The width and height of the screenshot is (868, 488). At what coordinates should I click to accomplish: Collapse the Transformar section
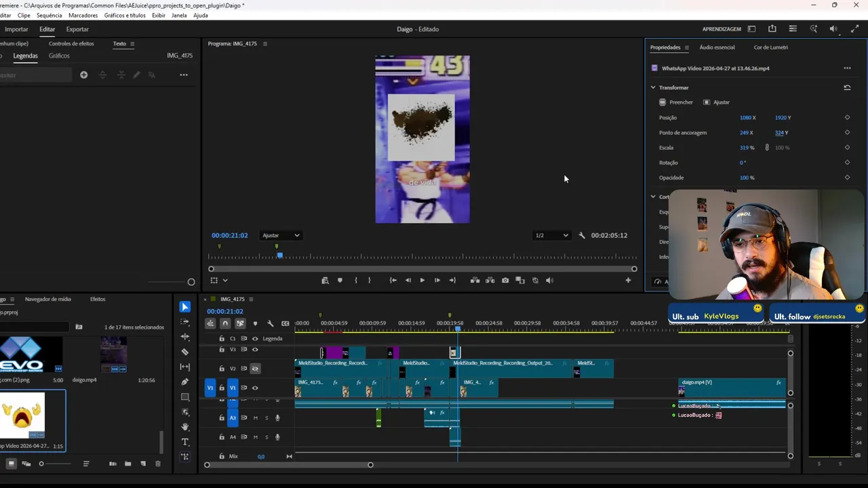[653, 87]
